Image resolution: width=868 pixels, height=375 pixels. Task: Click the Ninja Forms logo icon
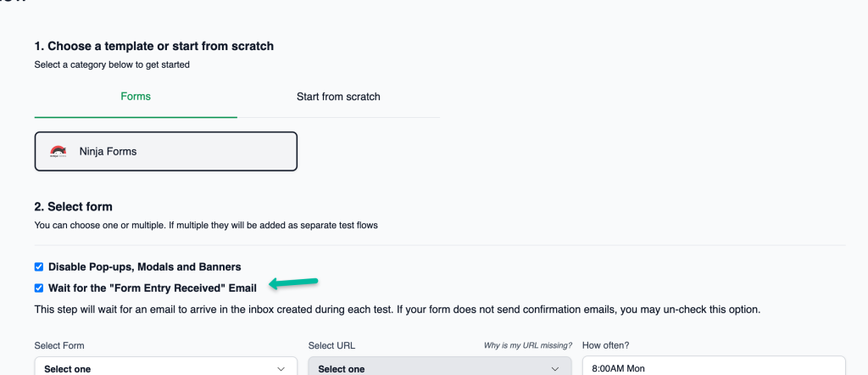(58, 151)
